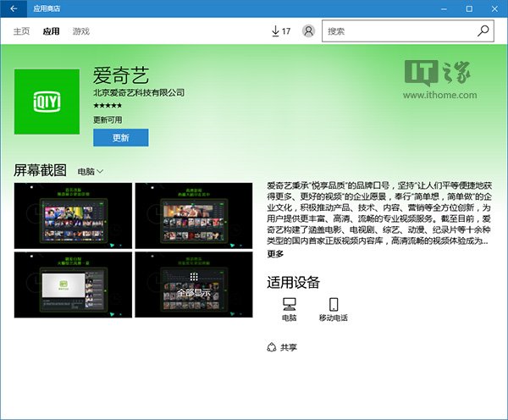Switch to the 应用 apps tab
The width and height of the screenshot is (508, 420).
(51, 31)
